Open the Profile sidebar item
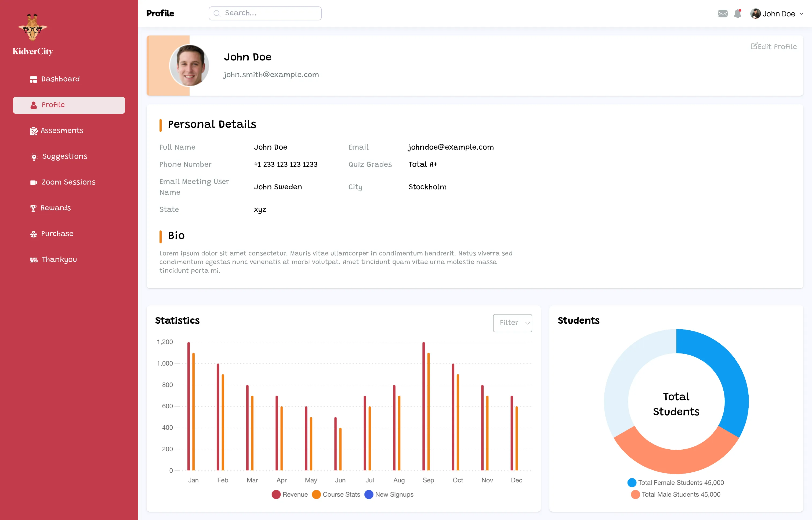 pos(69,105)
